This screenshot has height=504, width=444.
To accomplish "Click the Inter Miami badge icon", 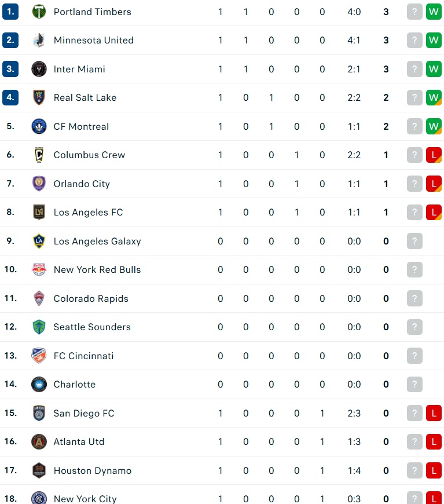I will (x=39, y=69).
